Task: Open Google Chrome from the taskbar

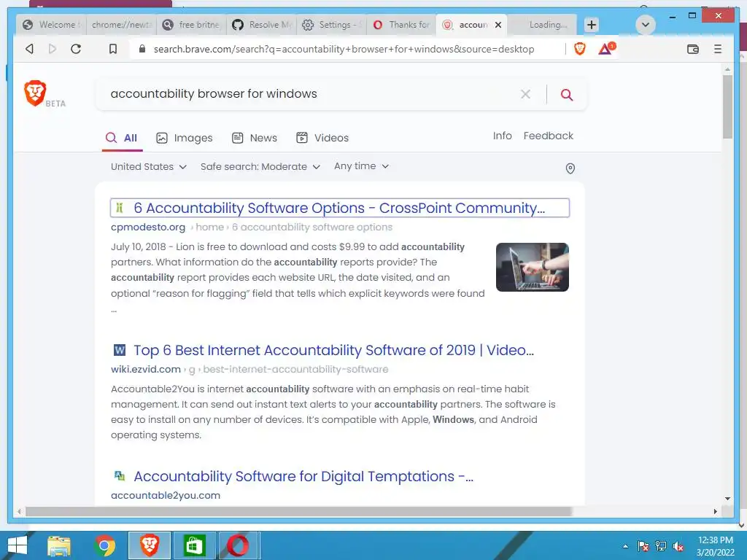Action: [x=104, y=545]
